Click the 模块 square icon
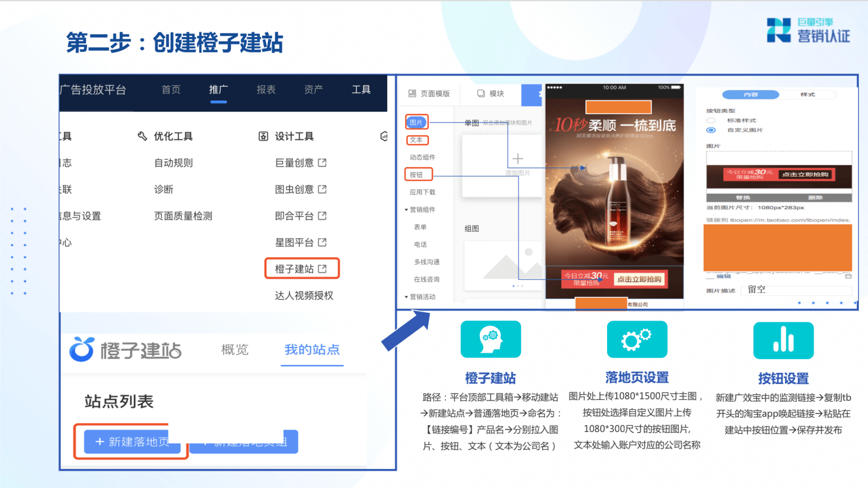The height and width of the screenshot is (488, 868). pos(481,93)
